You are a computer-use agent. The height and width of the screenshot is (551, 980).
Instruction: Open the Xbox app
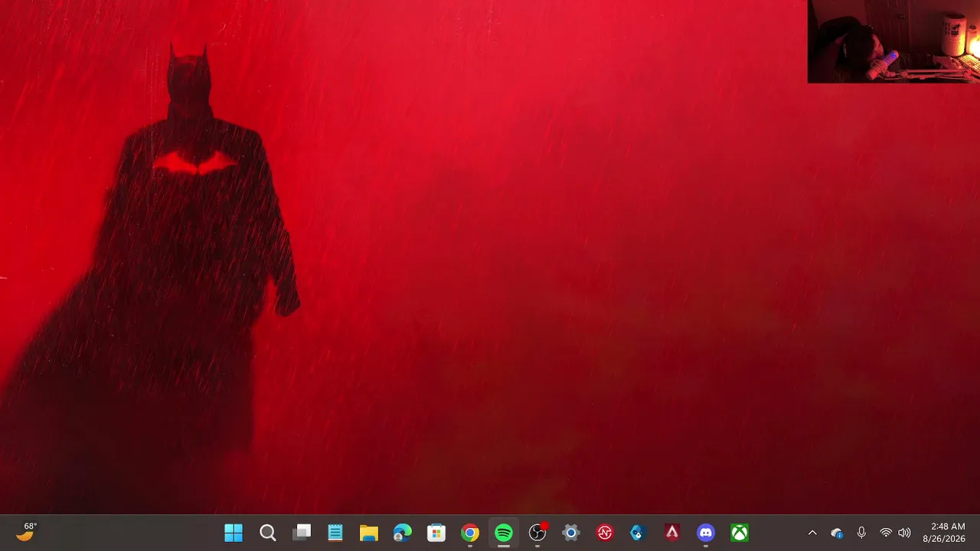(740, 533)
